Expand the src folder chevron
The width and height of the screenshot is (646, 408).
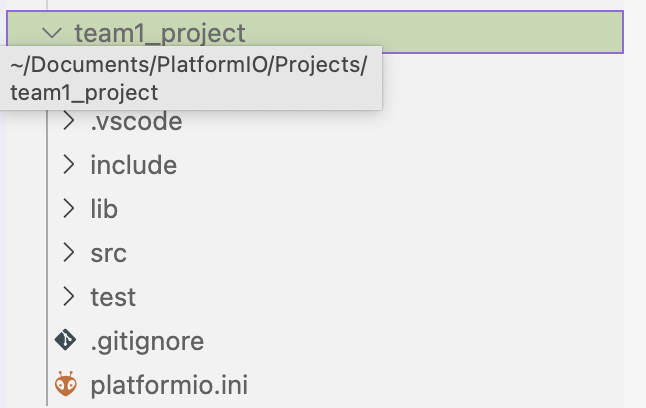[69, 253]
